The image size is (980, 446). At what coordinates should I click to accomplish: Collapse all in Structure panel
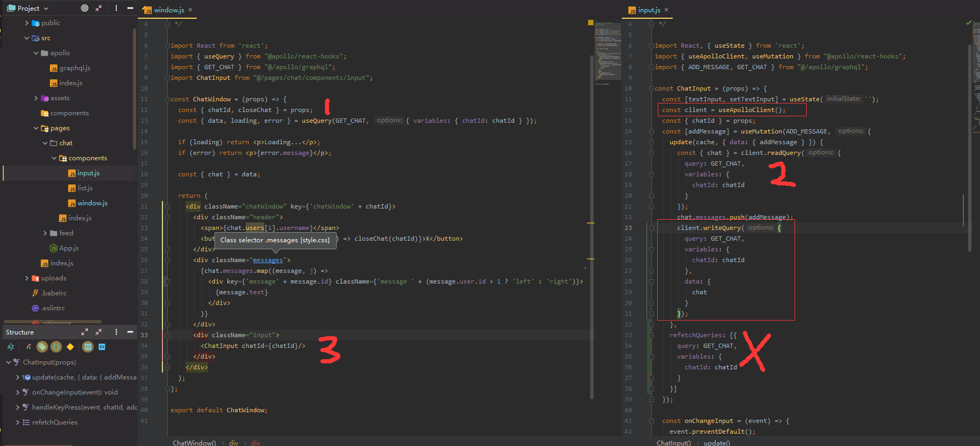click(99, 332)
